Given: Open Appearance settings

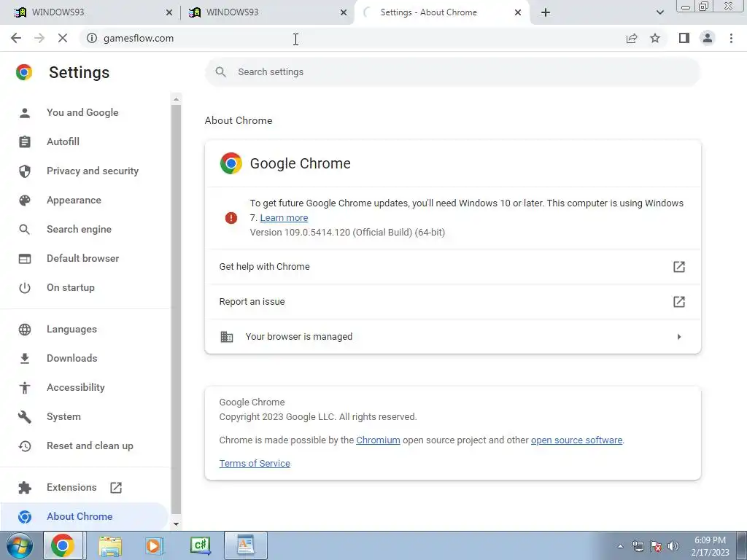Looking at the screenshot, I should click(x=74, y=200).
